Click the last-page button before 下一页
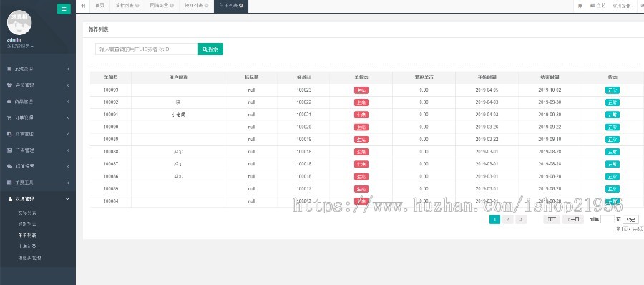This screenshot has height=285, width=644. 552,220
